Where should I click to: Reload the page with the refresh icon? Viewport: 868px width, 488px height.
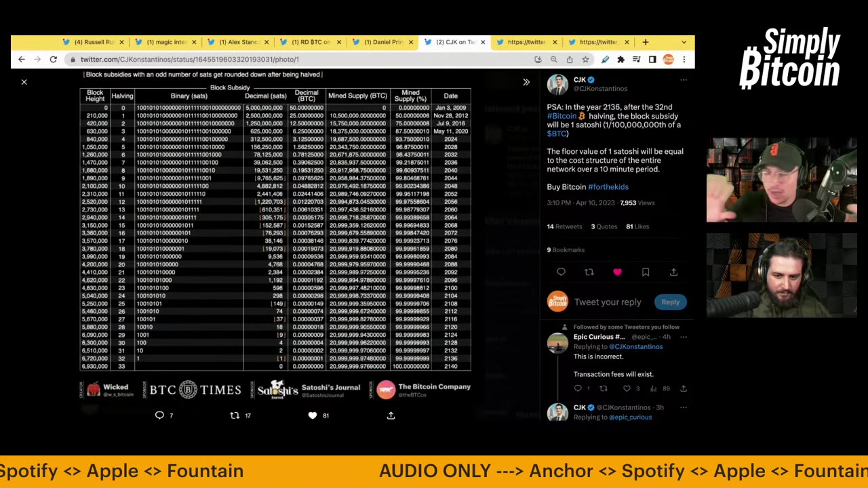53,60
